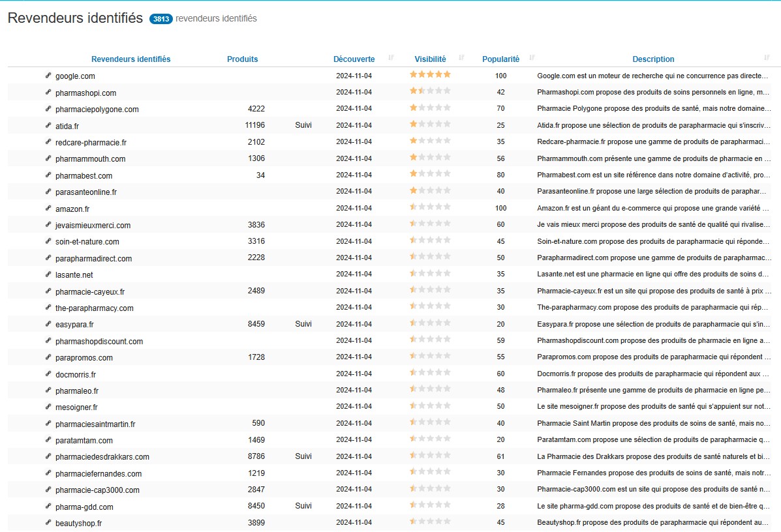
Task: Click the Produits column header
Action: tap(243, 59)
